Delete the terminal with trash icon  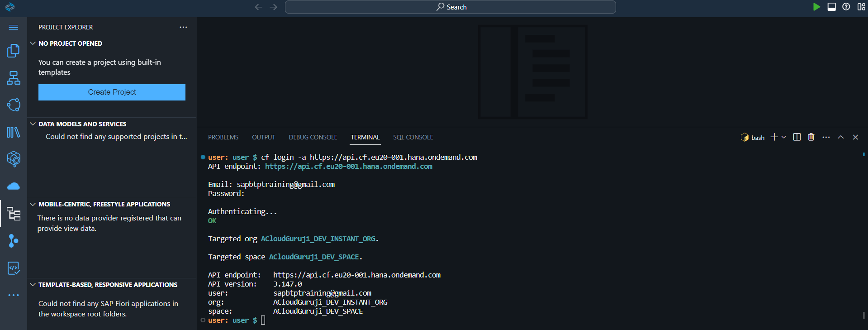pos(811,137)
